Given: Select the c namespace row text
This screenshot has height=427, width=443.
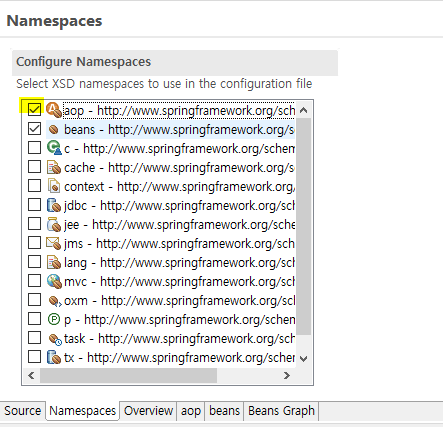Looking at the screenshot, I should [179, 148].
